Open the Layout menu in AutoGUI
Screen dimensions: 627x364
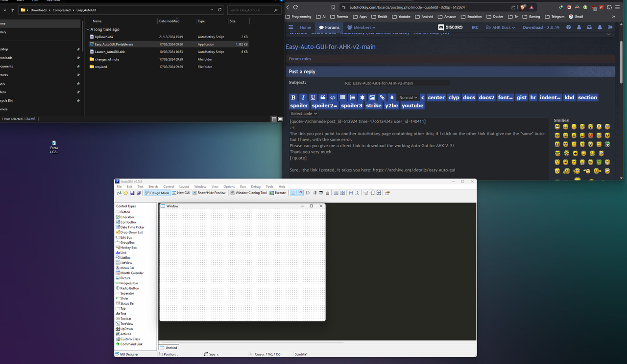point(184,186)
